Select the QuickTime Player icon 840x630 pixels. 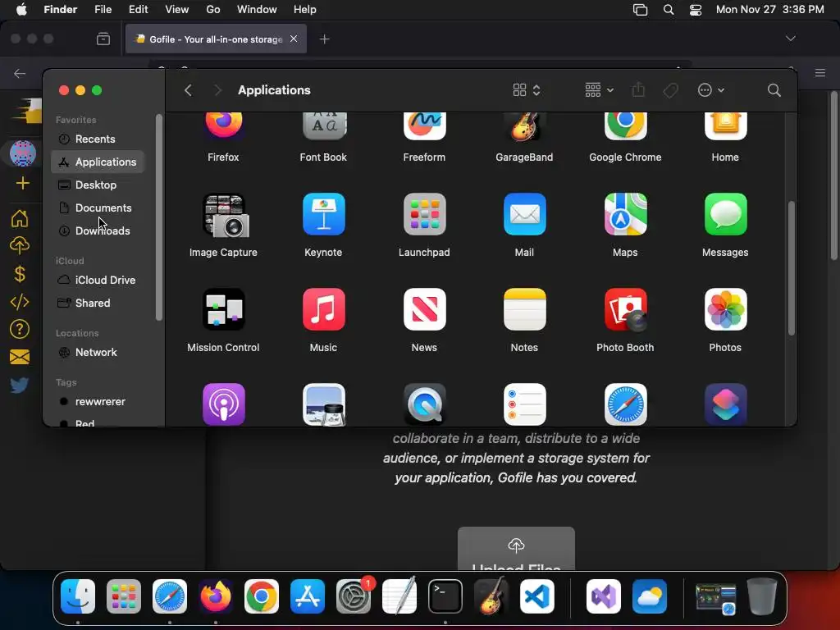(424, 404)
